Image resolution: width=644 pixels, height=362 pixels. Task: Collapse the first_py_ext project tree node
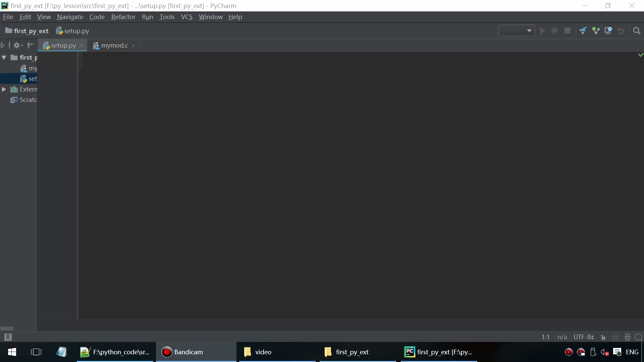pyautogui.click(x=4, y=58)
